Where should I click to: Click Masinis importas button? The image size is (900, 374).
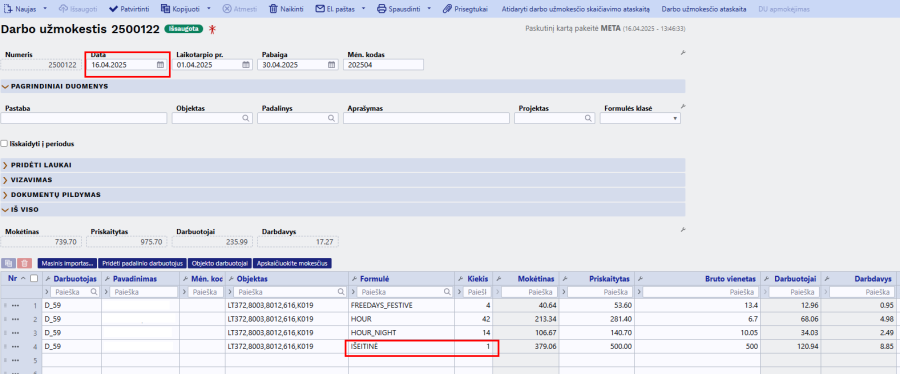tap(67, 263)
